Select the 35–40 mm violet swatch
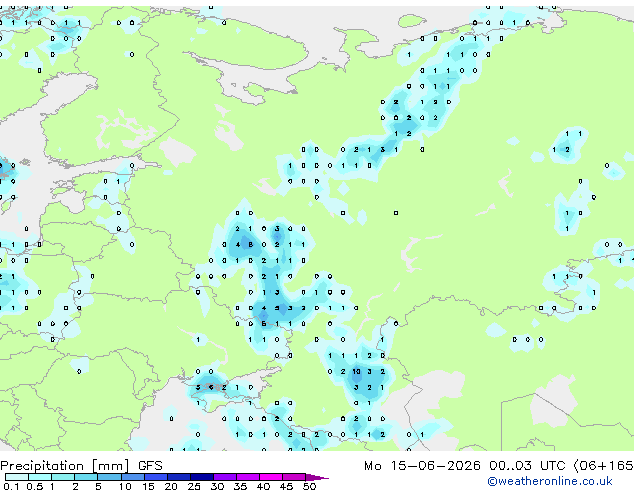The height and width of the screenshot is (490, 634). [248, 477]
